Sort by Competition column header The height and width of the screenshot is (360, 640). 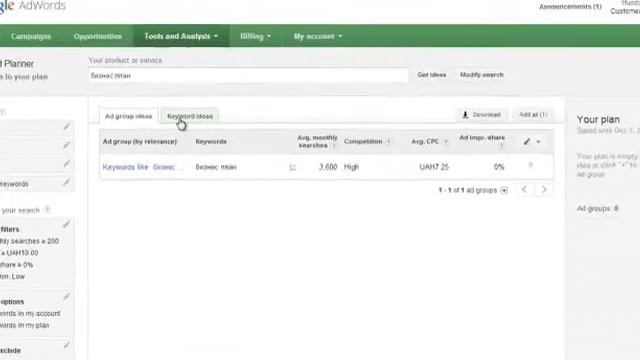tap(363, 142)
